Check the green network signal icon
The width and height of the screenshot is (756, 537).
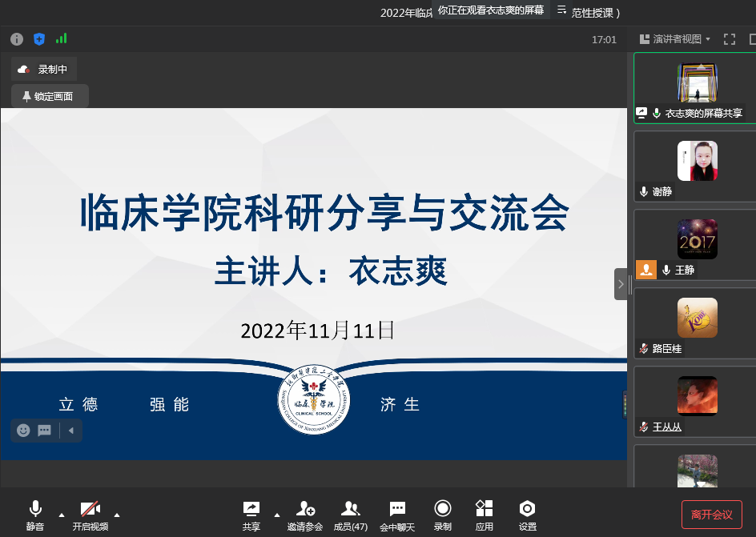(x=62, y=38)
